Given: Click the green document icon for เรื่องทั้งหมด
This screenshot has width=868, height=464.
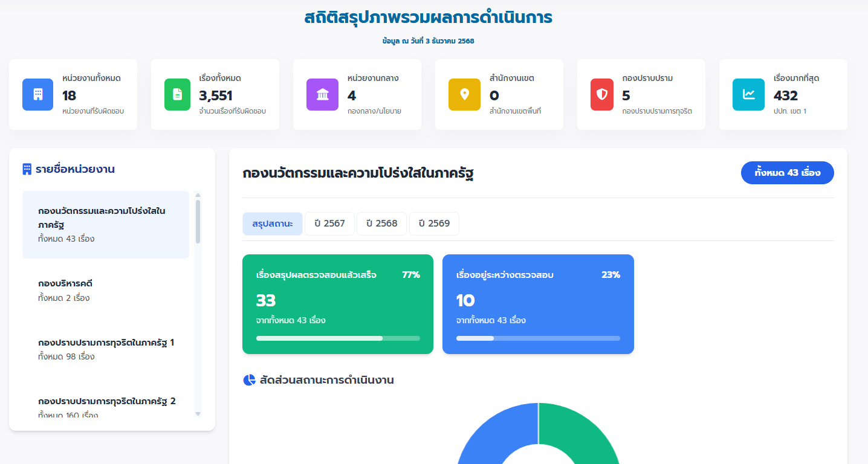Looking at the screenshot, I should (177, 95).
